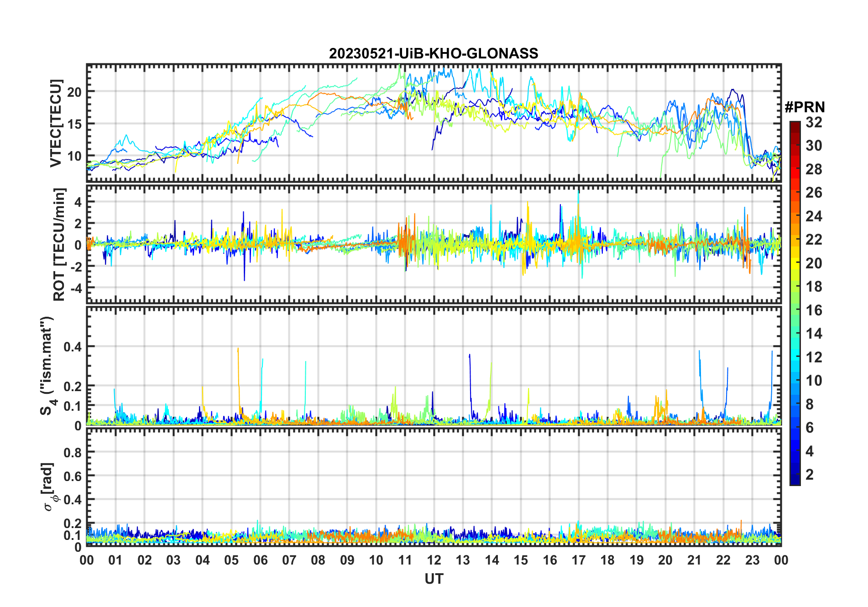The image size is (868, 607).
Task: Click the dark red top of PRN colorbar
Action: [795, 125]
